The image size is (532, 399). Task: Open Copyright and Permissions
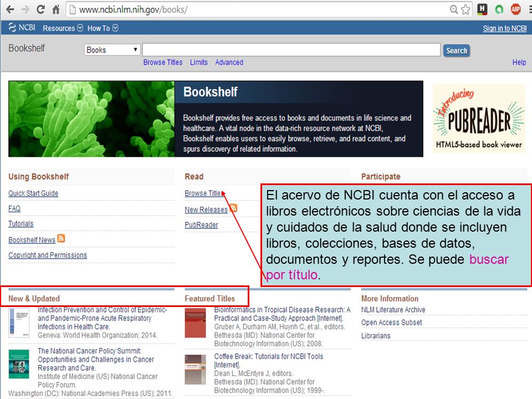(48, 255)
